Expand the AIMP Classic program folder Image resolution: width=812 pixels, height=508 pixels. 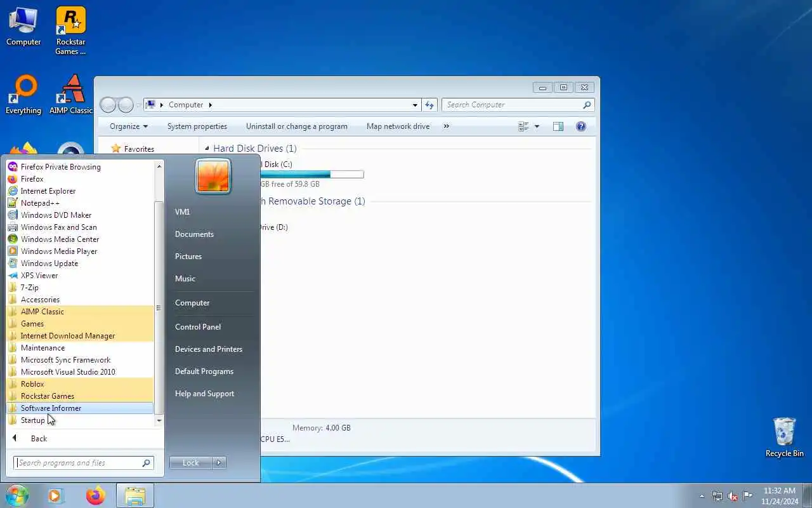click(x=80, y=312)
